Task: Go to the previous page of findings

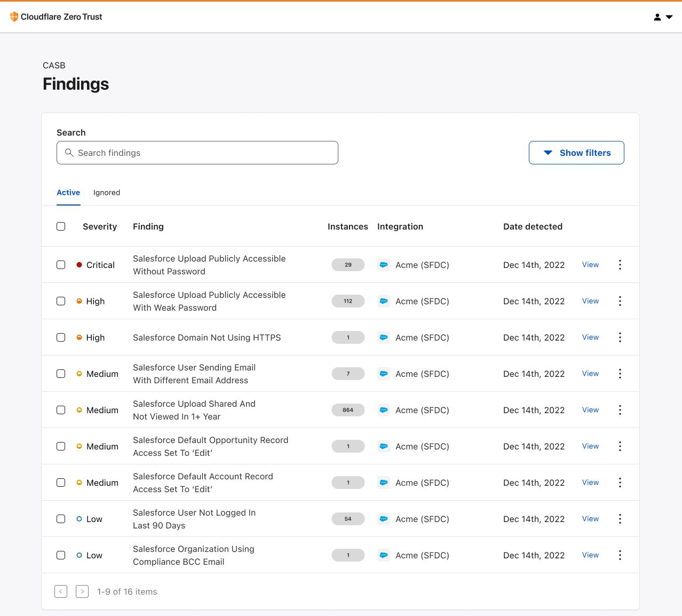Action: (61, 591)
